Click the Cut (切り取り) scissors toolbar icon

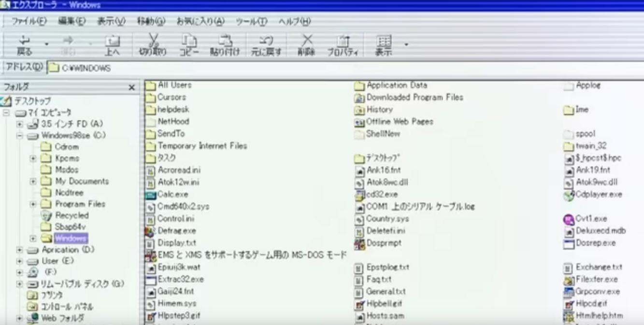(x=153, y=42)
